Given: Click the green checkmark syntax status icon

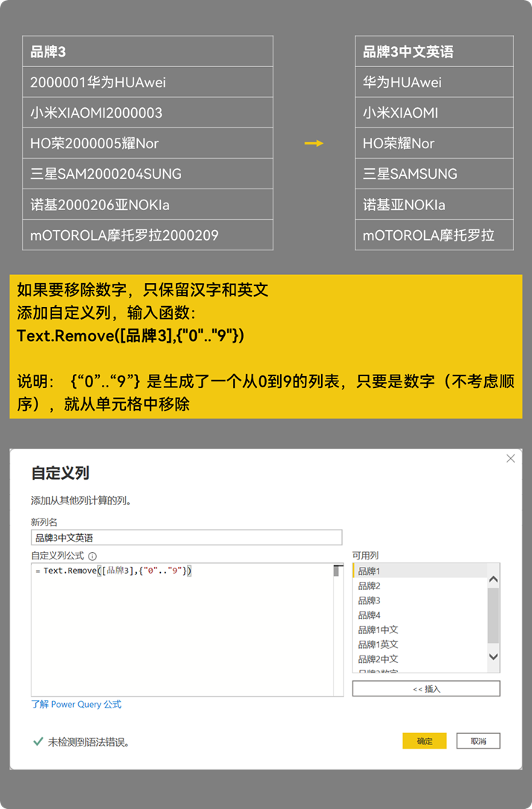Looking at the screenshot, I should tap(38, 741).
